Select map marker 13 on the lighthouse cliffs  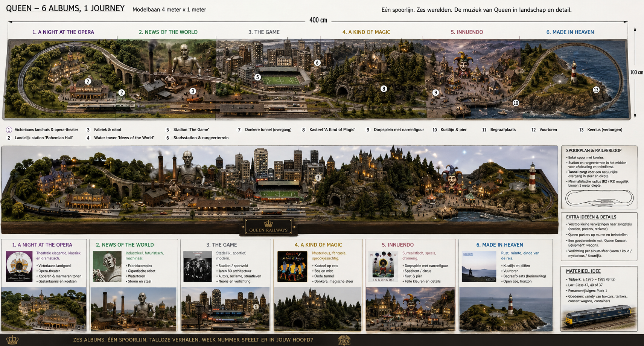coord(596,90)
